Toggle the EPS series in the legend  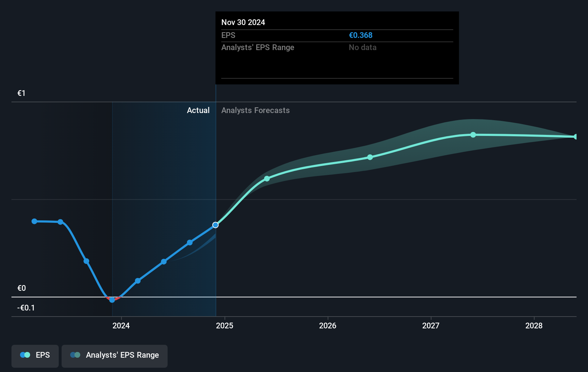coord(35,356)
